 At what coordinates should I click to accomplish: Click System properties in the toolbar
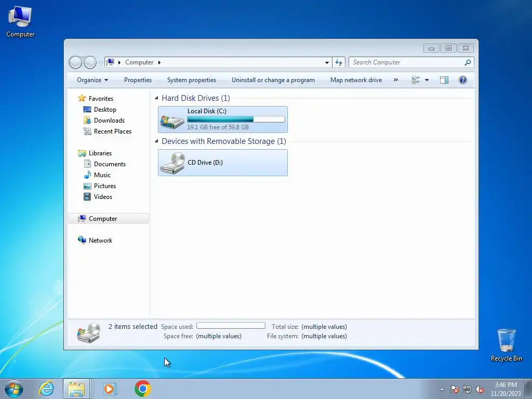click(191, 80)
